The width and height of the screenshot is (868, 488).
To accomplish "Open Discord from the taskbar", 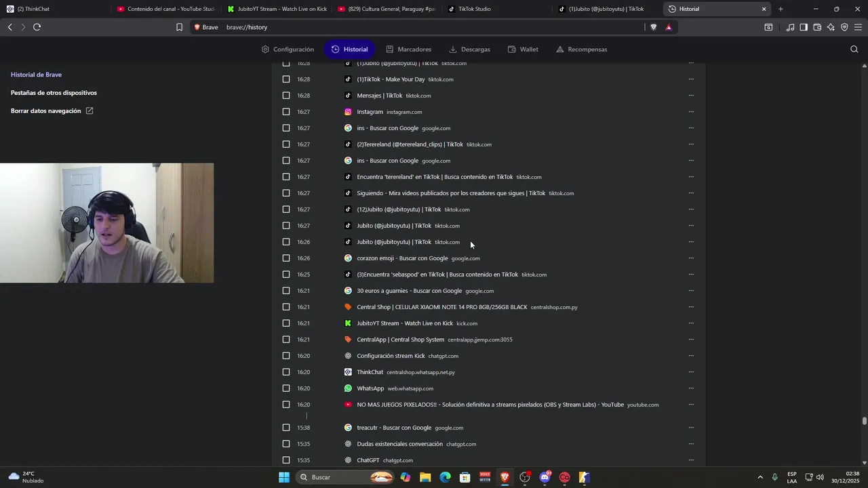I will tap(545, 477).
